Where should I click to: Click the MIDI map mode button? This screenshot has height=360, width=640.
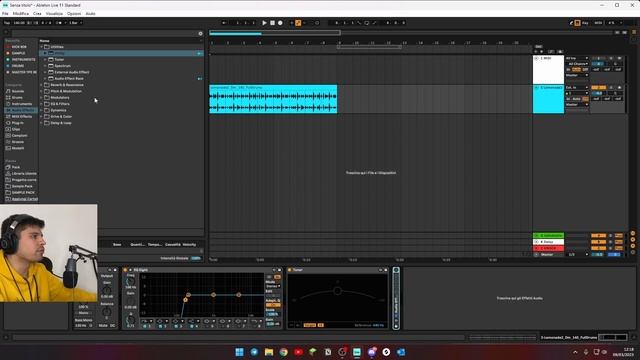[598, 23]
